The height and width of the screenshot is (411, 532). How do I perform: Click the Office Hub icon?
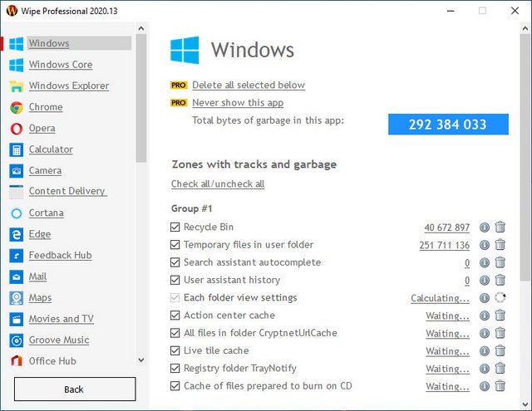pyautogui.click(x=17, y=361)
